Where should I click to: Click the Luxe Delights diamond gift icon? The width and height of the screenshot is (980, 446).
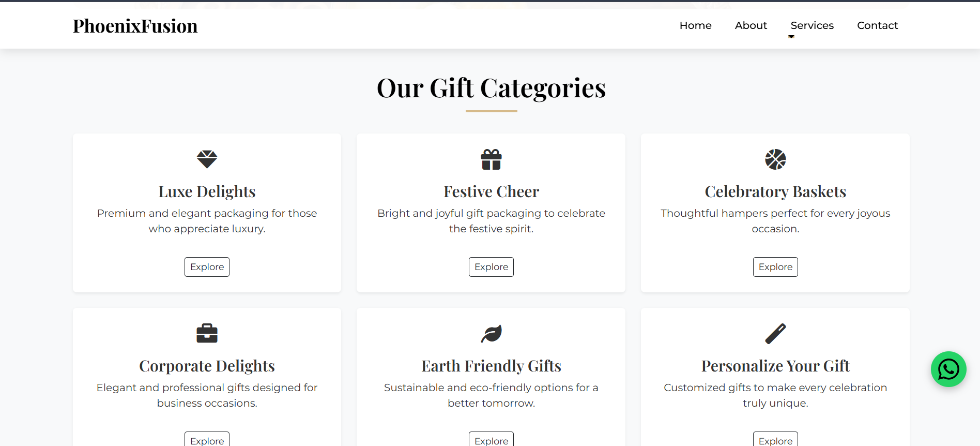click(x=207, y=159)
